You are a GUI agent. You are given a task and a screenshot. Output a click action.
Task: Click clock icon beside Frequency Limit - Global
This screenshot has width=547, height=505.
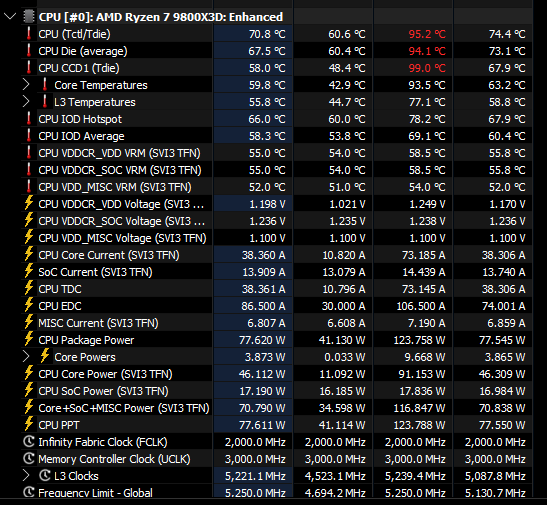click(x=29, y=492)
